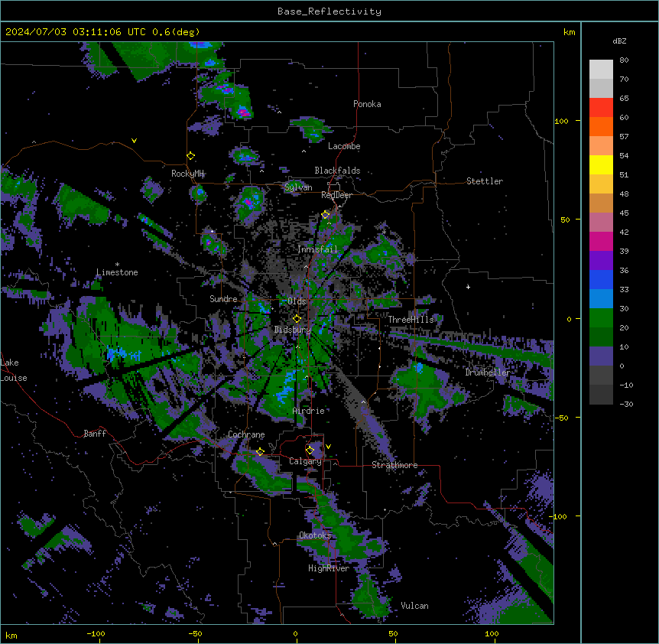Viewport: 659px width, 644px height.
Task: Click the Olds town label
Action: click(x=297, y=301)
